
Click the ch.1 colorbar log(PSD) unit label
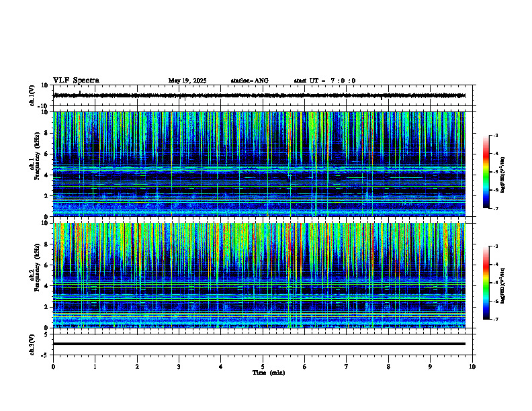[x=503, y=175]
